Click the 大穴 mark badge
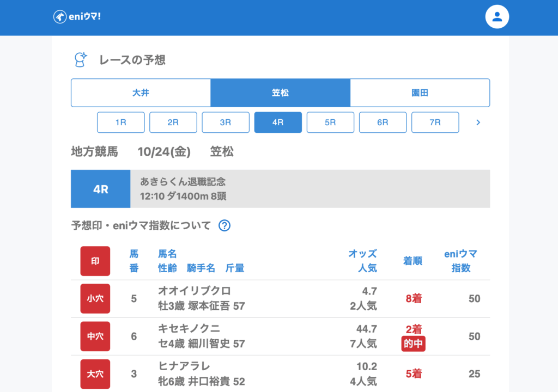Image resolution: width=558 pixels, height=392 pixels. point(95,374)
